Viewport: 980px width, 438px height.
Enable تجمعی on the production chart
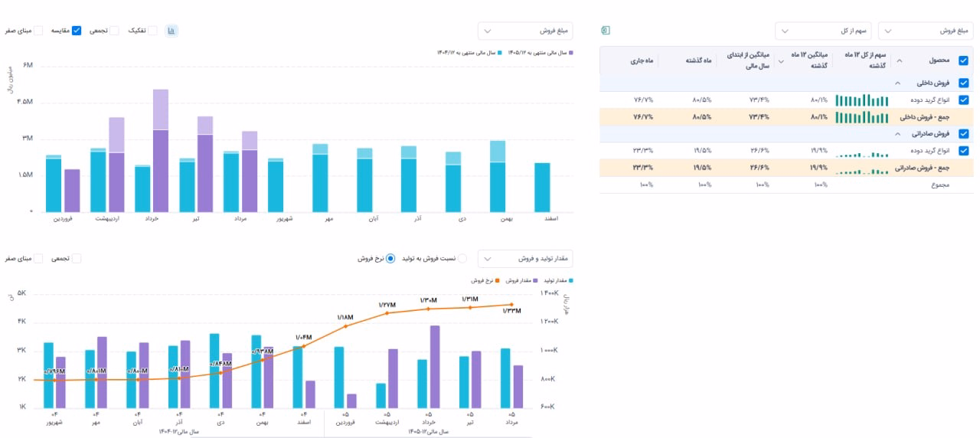pos(77,258)
